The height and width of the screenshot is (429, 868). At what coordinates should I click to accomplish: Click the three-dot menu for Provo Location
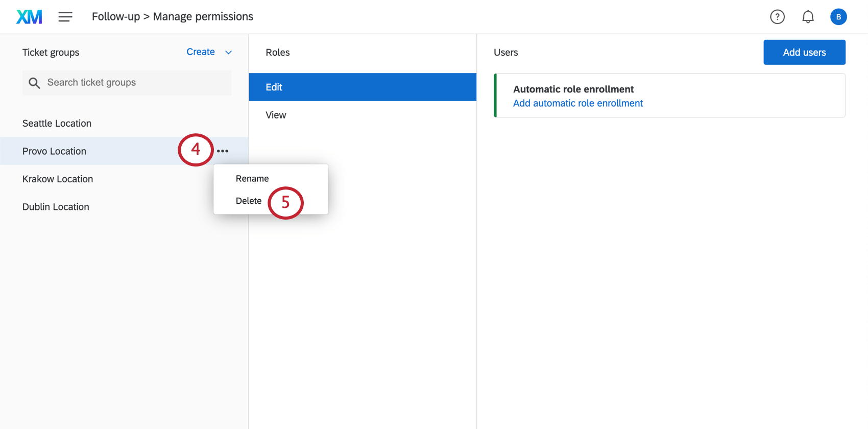(x=223, y=151)
